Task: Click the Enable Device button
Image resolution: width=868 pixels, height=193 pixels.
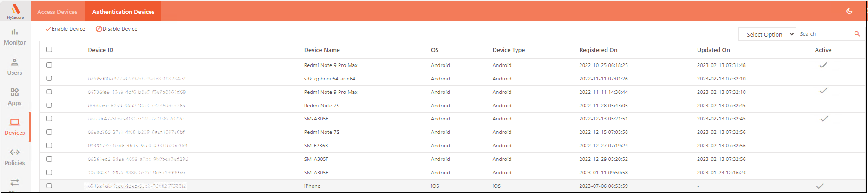Action: 65,29
